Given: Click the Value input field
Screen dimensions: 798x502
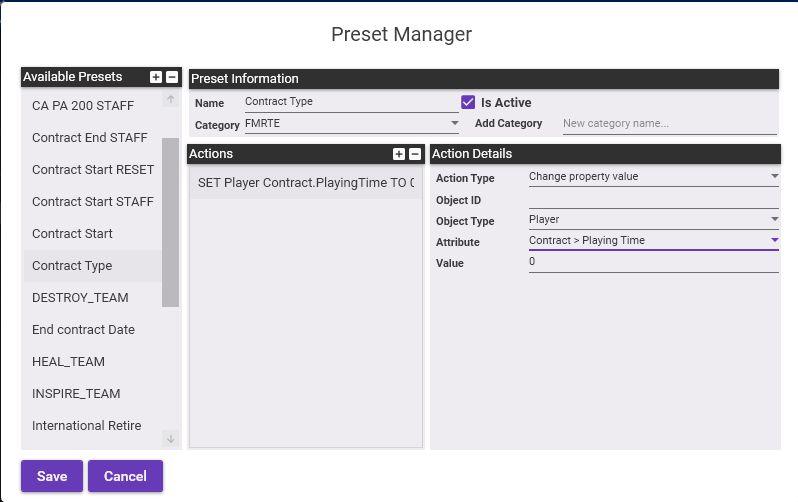Looking at the screenshot, I should (x=653, y=262).
